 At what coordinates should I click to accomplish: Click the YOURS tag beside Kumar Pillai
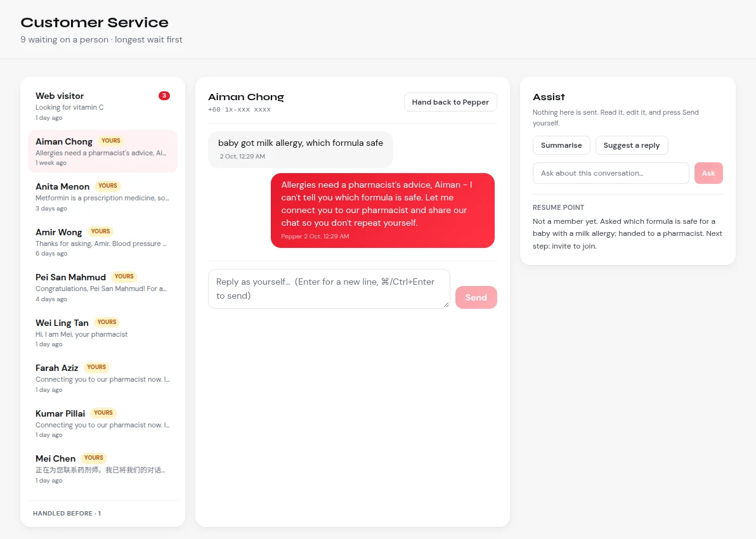pos(103,413)
